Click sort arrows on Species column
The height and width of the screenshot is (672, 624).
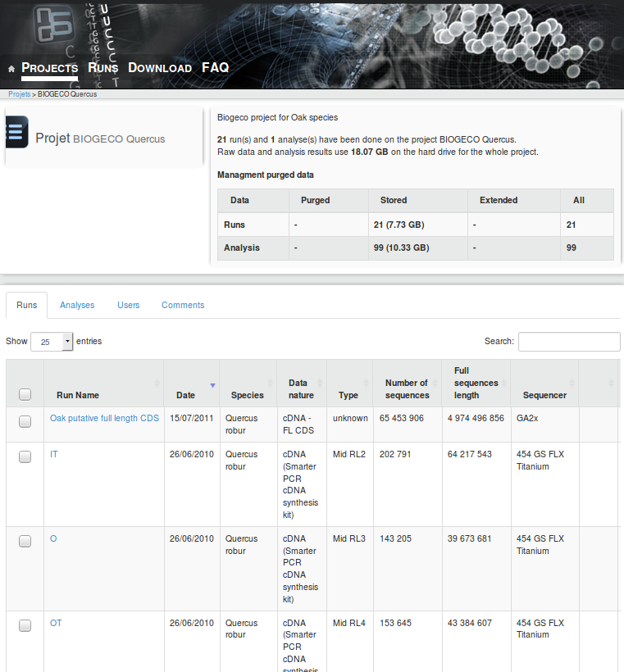[x=271, y=384]
